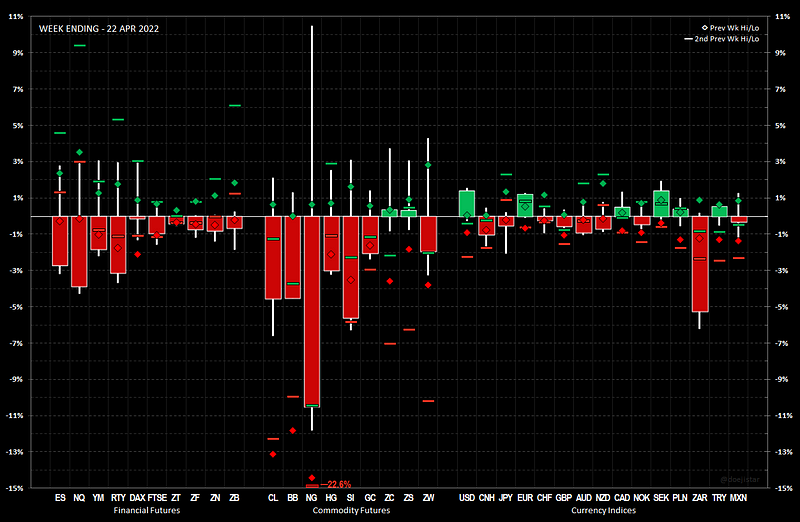Select the Financial Futures group label
This screenshot has height=522, width=800.
point(147,510)
